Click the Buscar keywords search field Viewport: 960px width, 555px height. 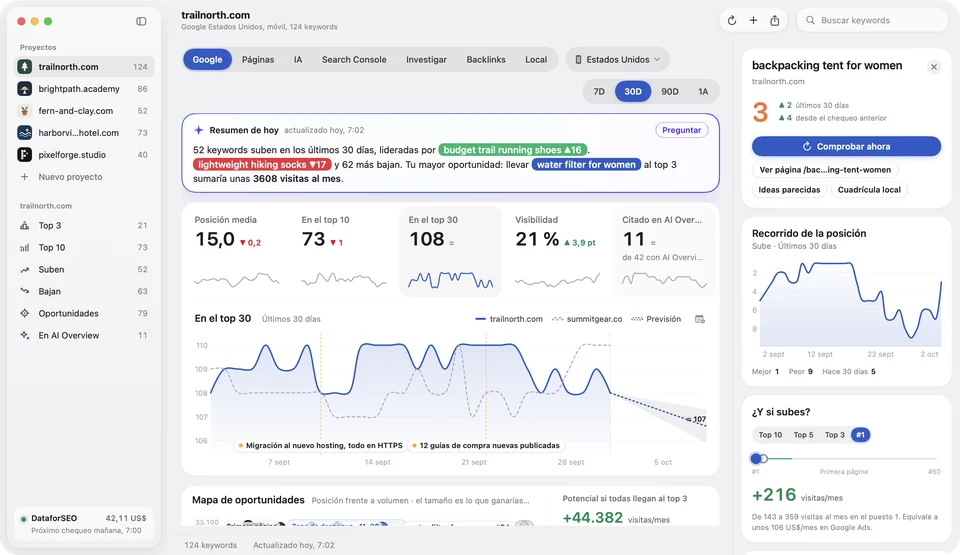[872, 20]
